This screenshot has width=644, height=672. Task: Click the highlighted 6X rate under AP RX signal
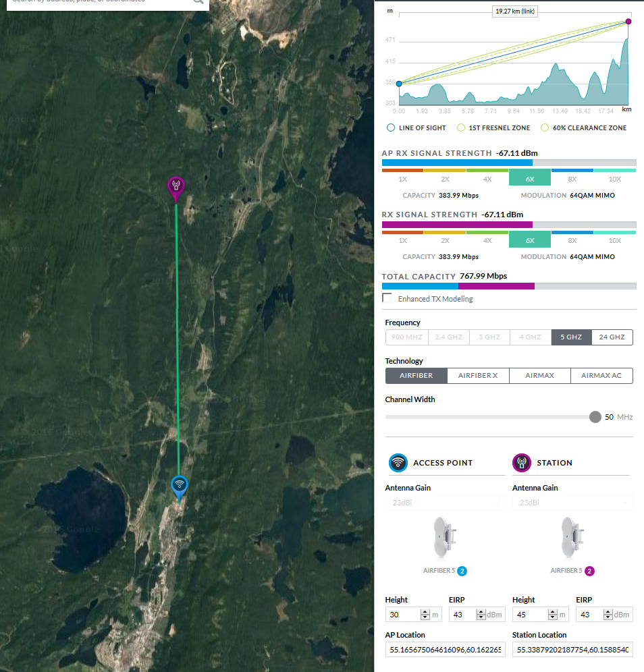530,177
